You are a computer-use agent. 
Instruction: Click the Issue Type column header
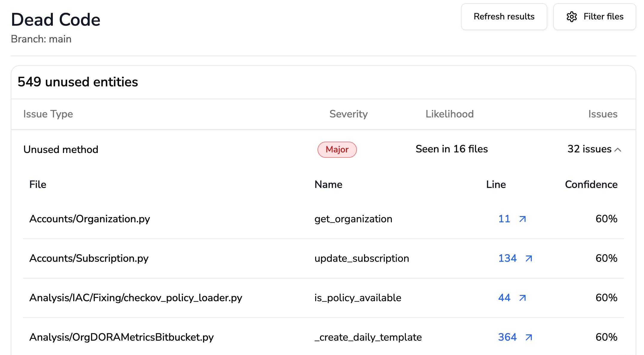pyautogui.click(x=48, y=114)
